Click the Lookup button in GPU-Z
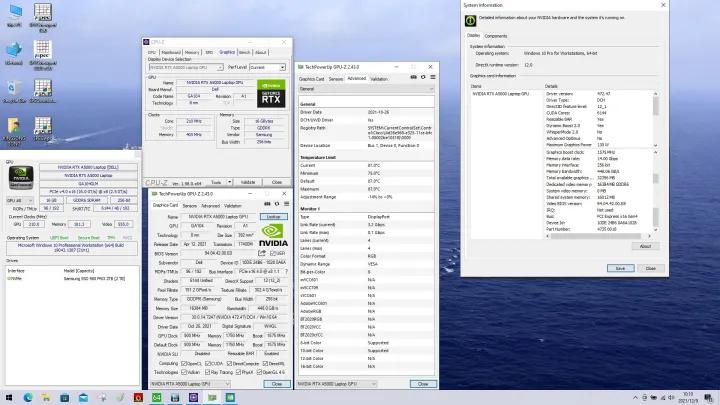Viewport: 720px width, 405px height. click(x=274, y=216)
